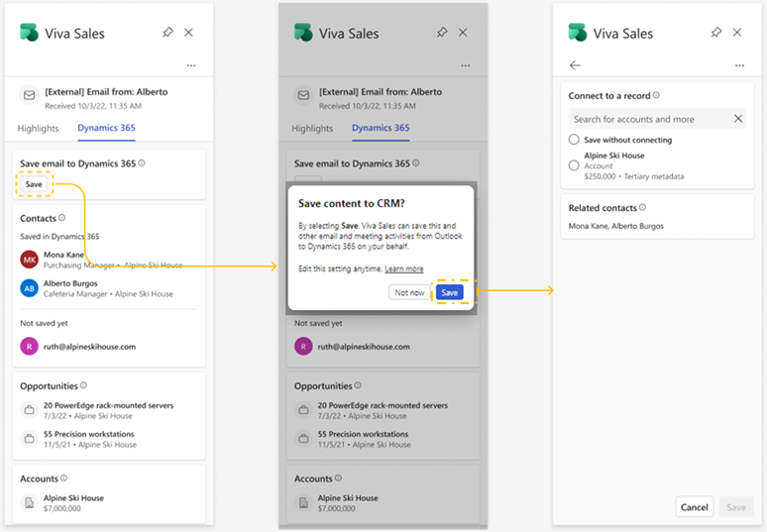The width and height of the screenshot is (767, 532).
Task: Click ruth R avatar in left panel
Action: (30, 346)
